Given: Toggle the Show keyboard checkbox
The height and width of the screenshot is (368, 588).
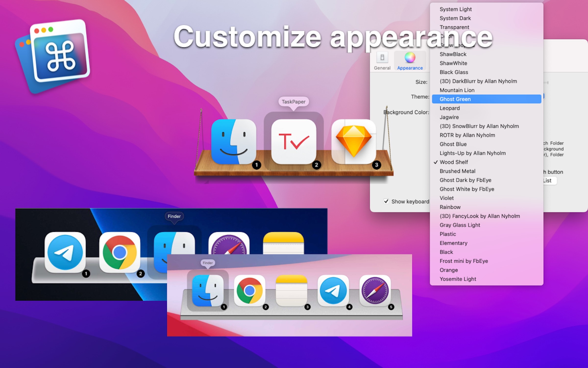Looking at the screenshot, I should (x=387, y=201).
